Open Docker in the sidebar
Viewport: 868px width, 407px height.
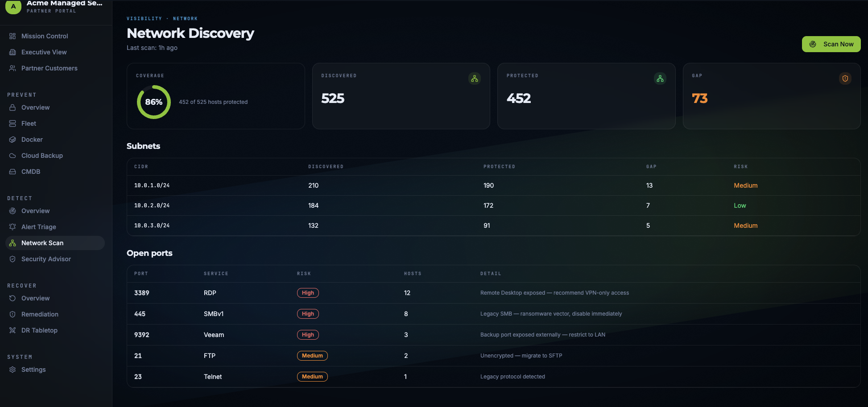[x=55, y=140]
